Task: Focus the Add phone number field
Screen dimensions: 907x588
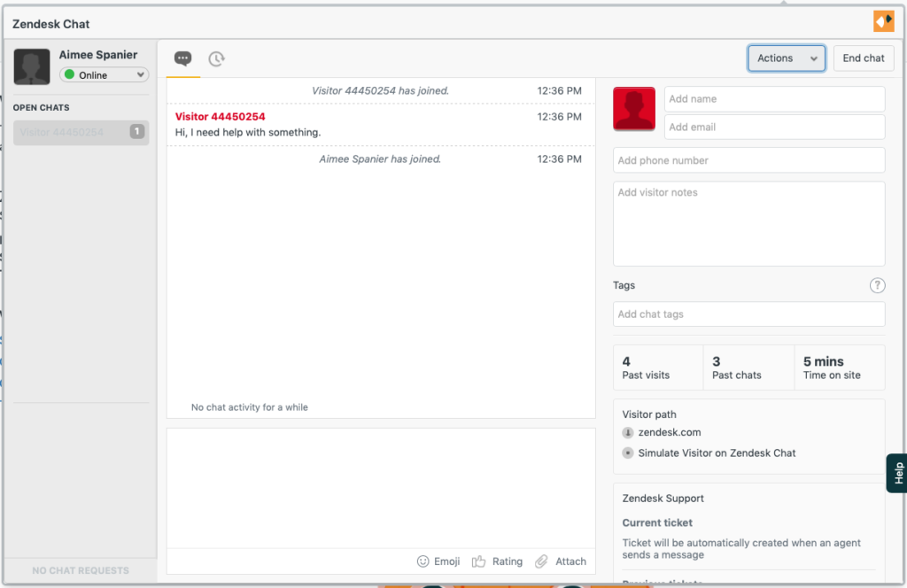Action: pyautogui.click(x=749, y=160)
